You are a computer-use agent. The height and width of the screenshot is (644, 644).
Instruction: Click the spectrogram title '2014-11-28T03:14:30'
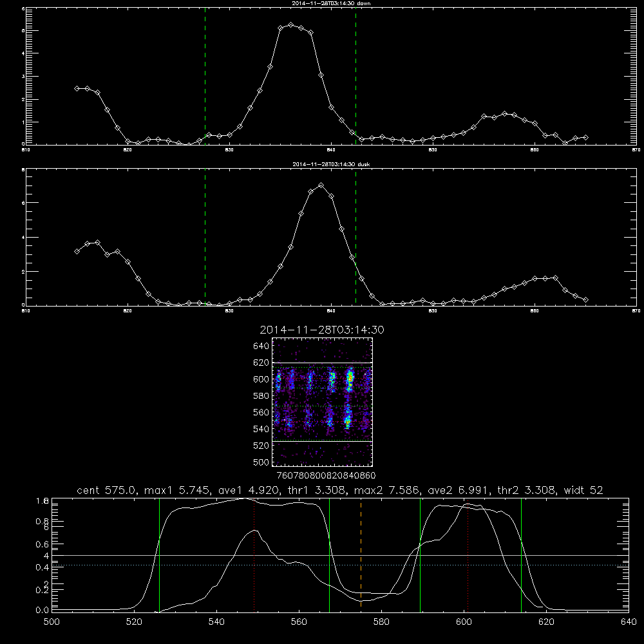tap(322, 330)
